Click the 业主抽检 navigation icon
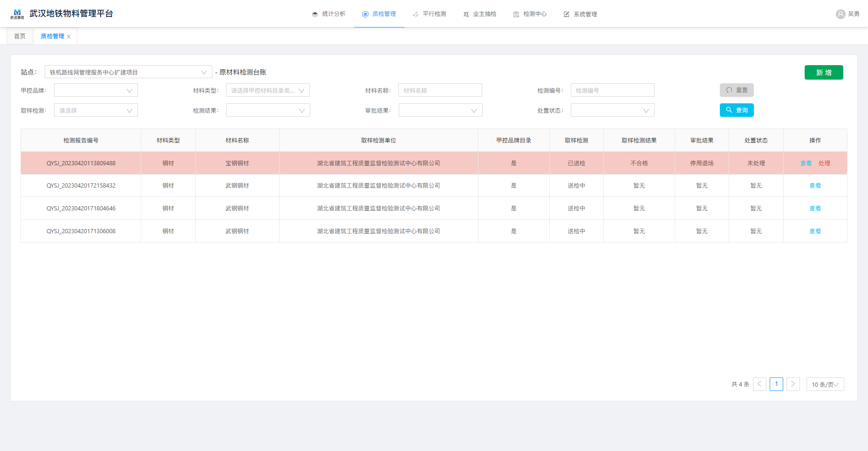Image resolution: width=868 pixels, height=451 pixels. [466, 14]
